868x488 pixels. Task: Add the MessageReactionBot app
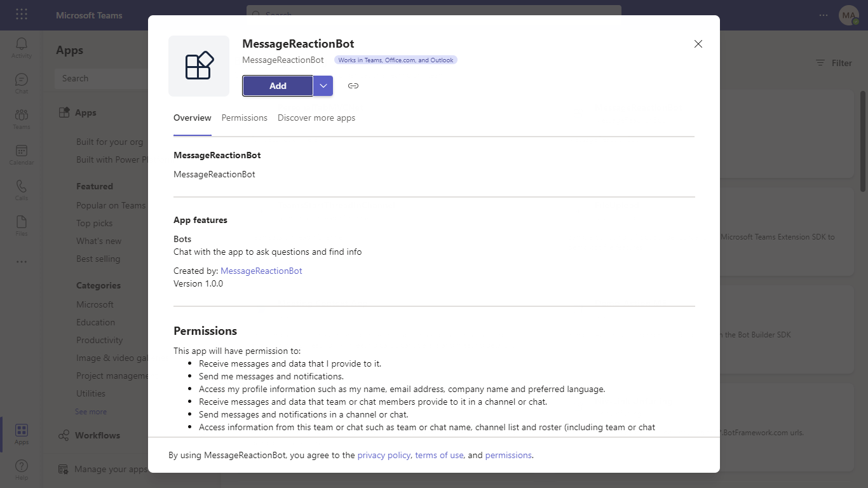coord(278,86)
